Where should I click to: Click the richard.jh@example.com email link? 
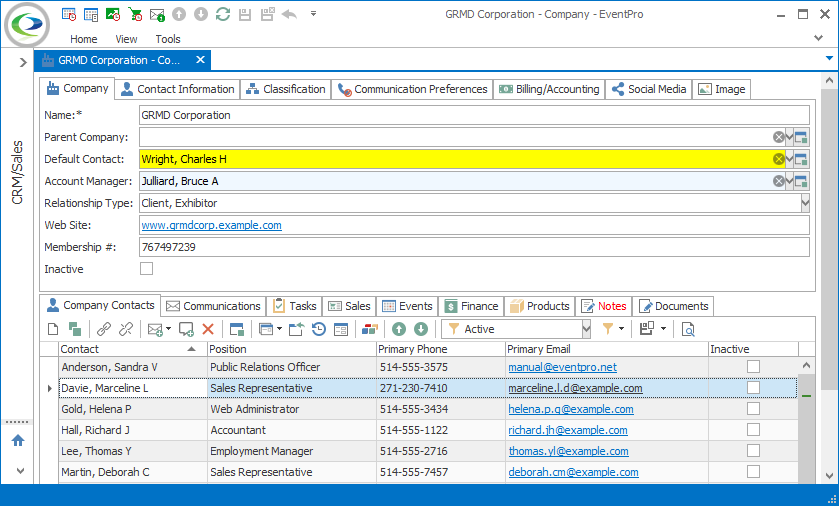(568, 430)
